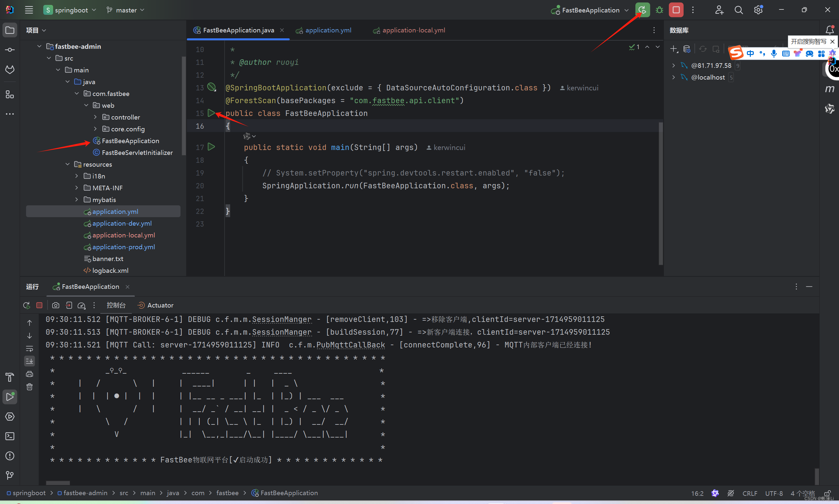Image resolution: width=839 pixels, height=504 pixels.
Task: Toggle soft-wrap in the run console
Action: pyautogui.click(x=30, y=348)
